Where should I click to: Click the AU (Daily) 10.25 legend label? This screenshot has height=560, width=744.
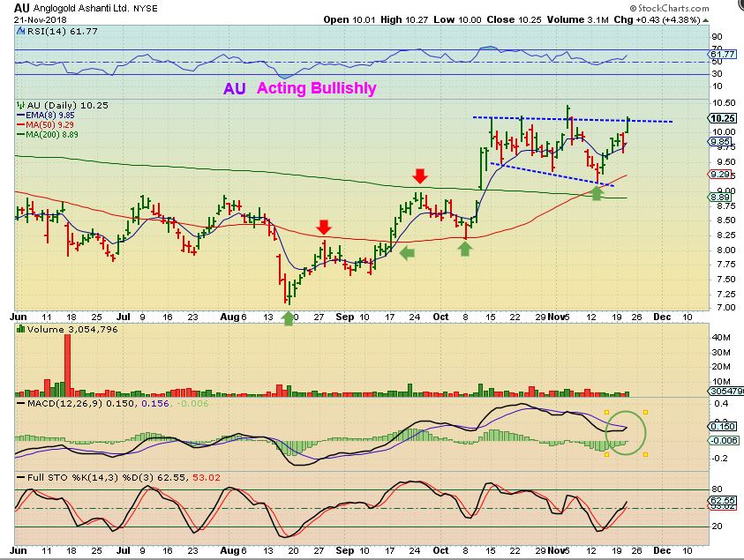tap(67, 105)
